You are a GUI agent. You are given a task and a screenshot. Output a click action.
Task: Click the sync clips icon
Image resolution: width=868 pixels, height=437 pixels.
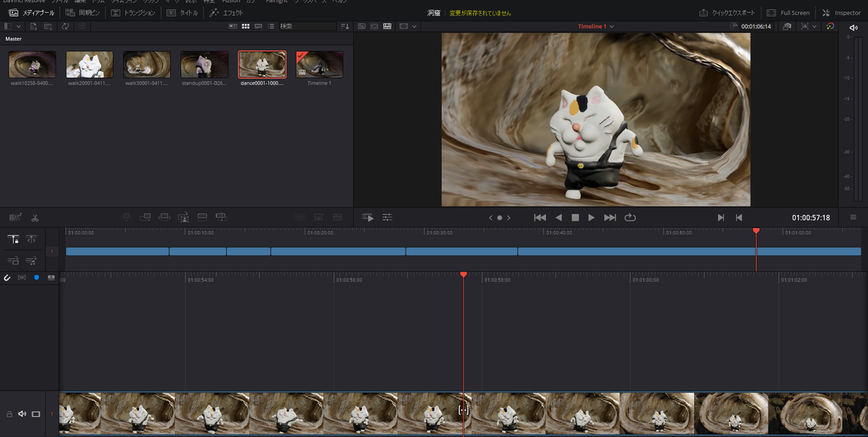pyautogui.click(x=65, y=26)
